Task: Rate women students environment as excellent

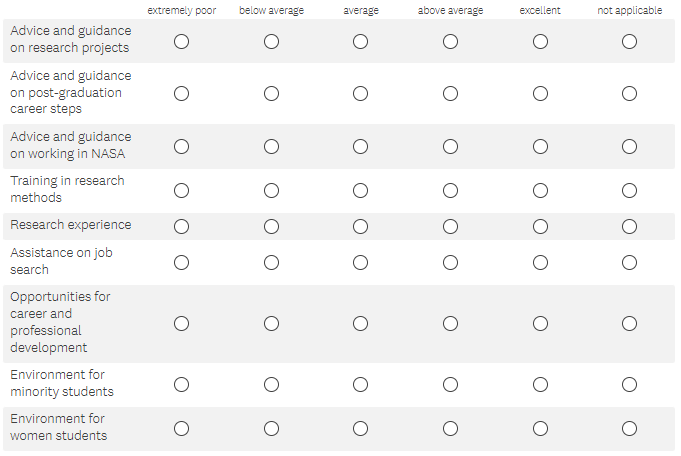Action: (540, 428)
